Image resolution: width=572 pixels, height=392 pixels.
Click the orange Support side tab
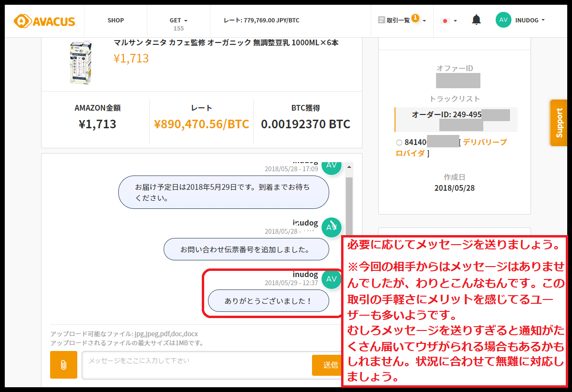tap(560, 123)
